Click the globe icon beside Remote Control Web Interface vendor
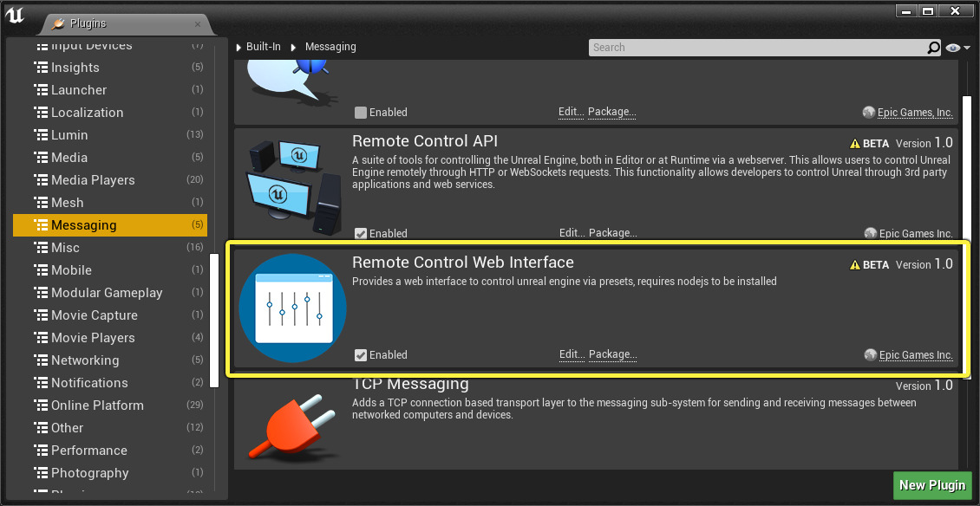The height and width of the screenshot is (506, 980). tap(870, 355)
